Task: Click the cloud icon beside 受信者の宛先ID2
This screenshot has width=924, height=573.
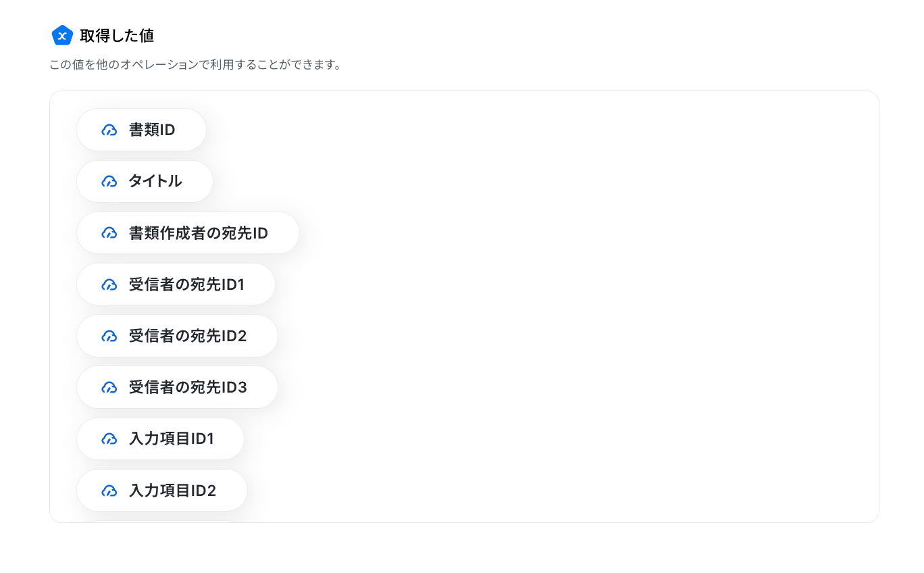Action: click(109, 336)
